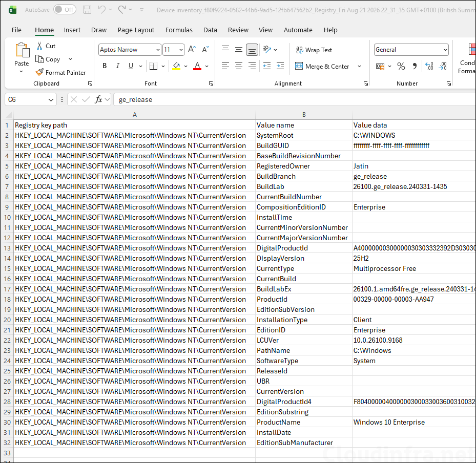Click Decrease Indent icon
This screenshot has width=476, height=463.
click(x=267, y=66)
